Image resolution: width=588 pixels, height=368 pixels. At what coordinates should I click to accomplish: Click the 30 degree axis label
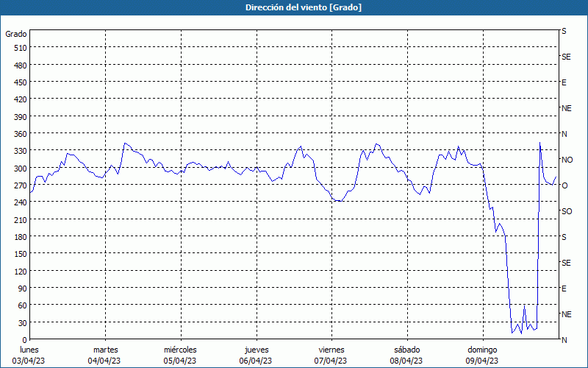pyautogui.click(x=23, y=323)
